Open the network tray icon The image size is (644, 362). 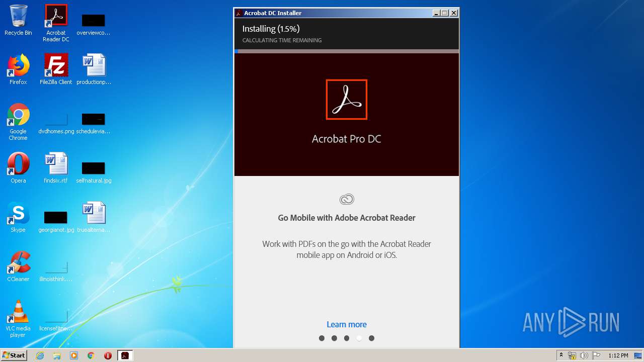(x=572, y=355)
